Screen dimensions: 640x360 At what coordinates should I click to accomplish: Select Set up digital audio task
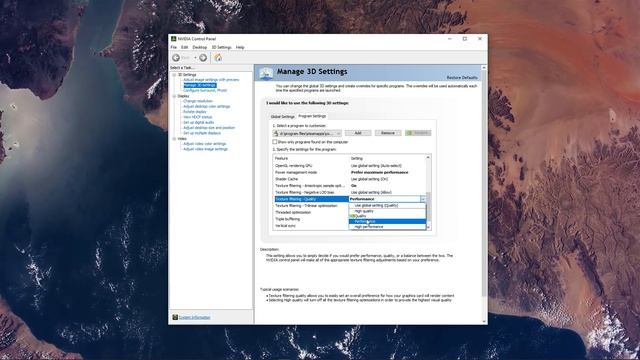[x=198, y=122]
